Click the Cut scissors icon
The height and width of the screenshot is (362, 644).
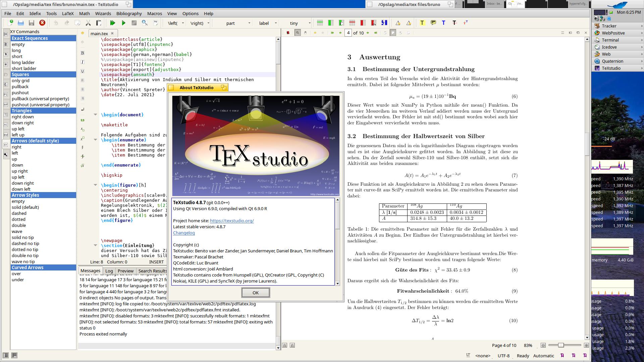point(88,23)
